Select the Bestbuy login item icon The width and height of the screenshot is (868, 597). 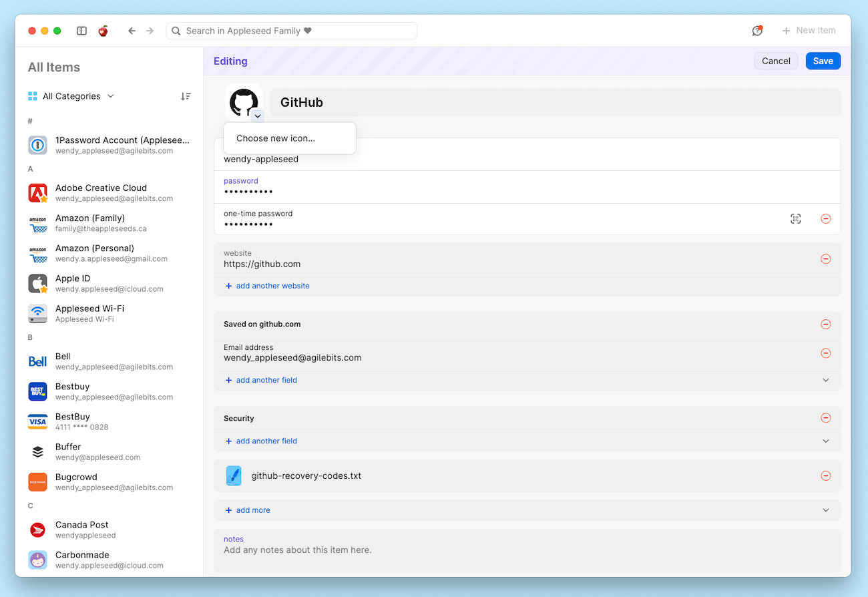[38, 391]
